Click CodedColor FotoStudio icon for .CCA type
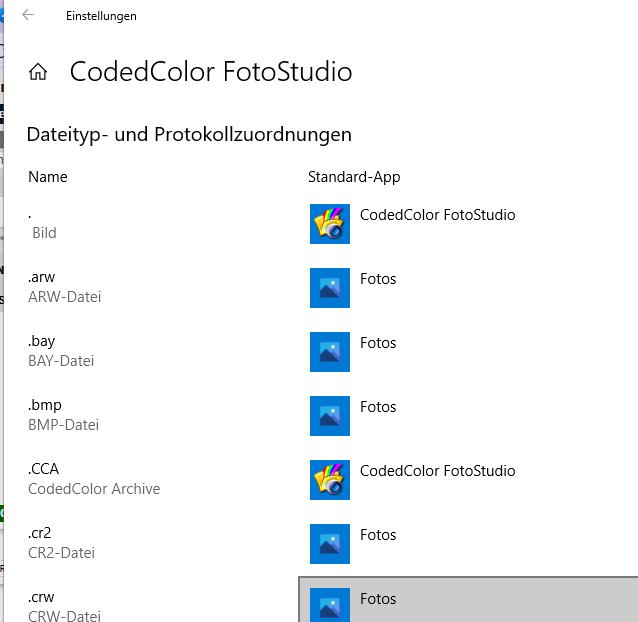This screenshot has width=638, height=622. 330,480
